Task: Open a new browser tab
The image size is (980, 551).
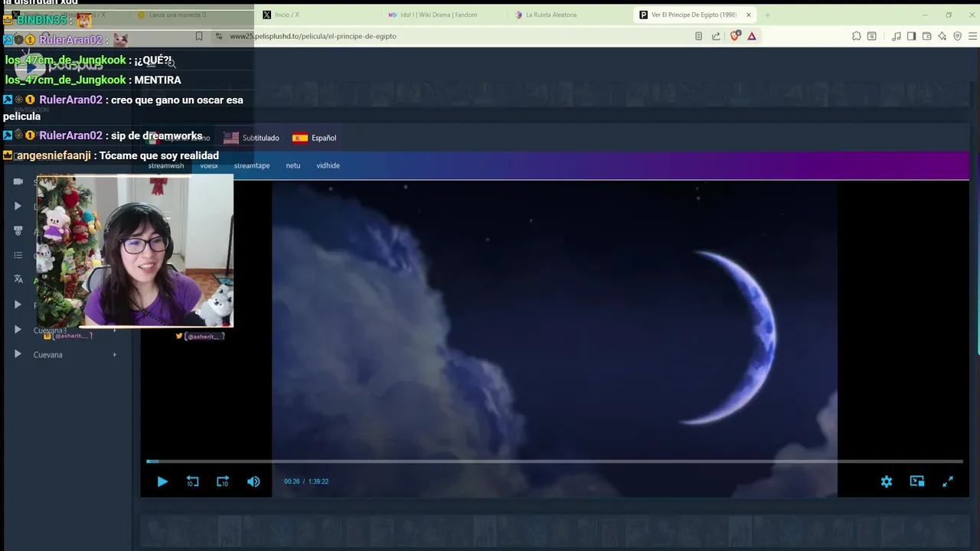Action: click(x=767, y=15)
